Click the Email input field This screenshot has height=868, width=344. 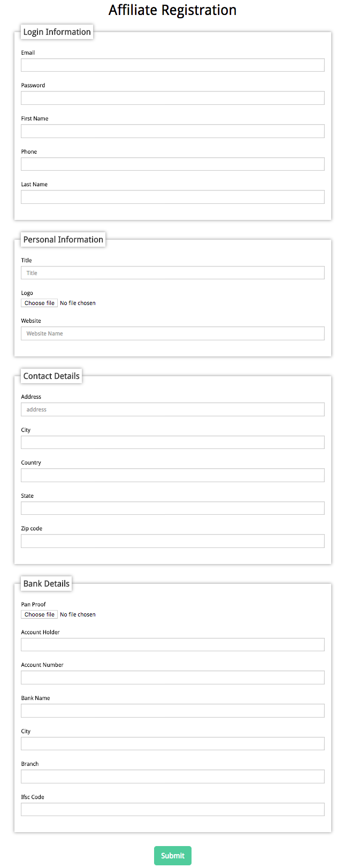172,65
